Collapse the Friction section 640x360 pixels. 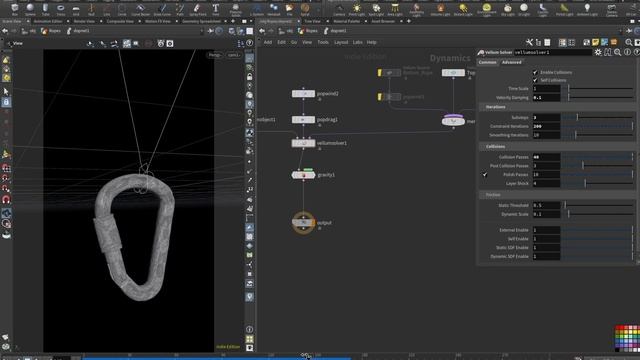493,195
